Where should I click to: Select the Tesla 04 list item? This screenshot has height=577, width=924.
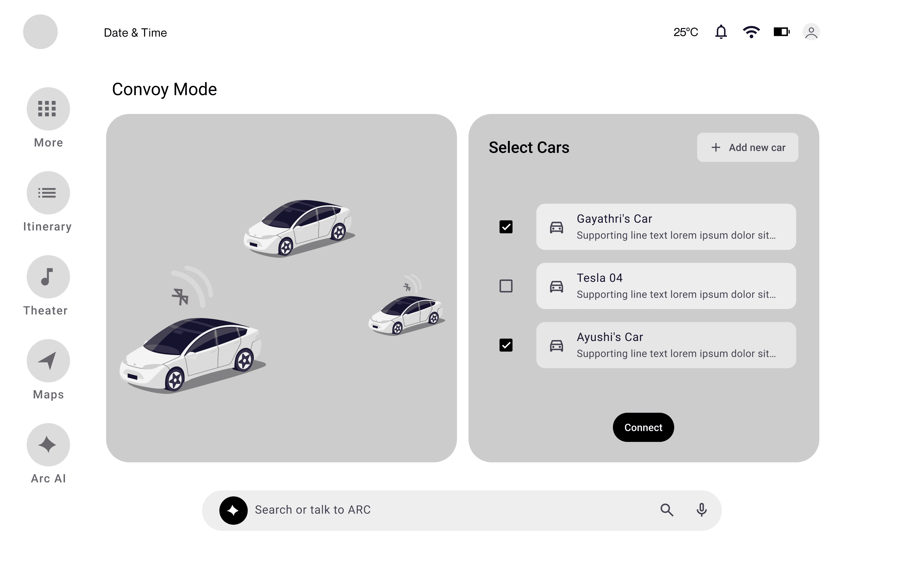666,286
